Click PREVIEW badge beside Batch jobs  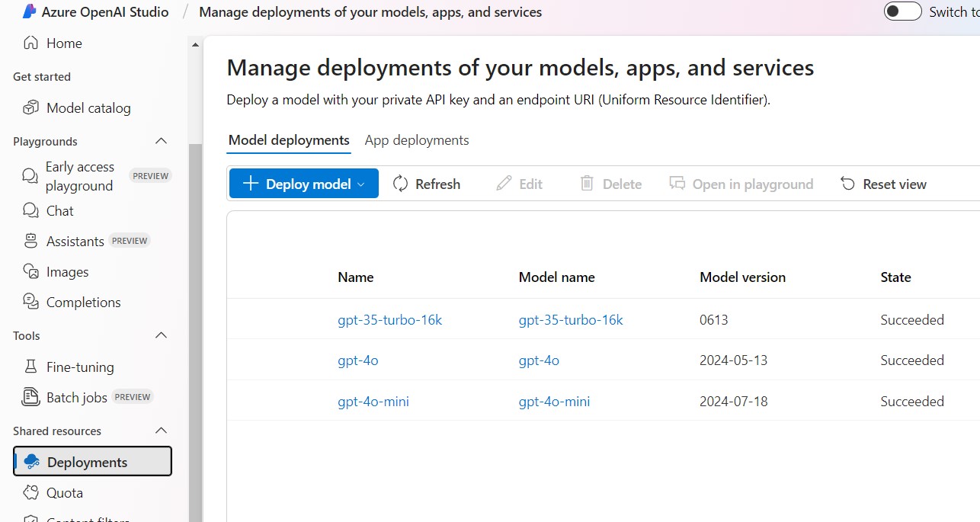133,397
